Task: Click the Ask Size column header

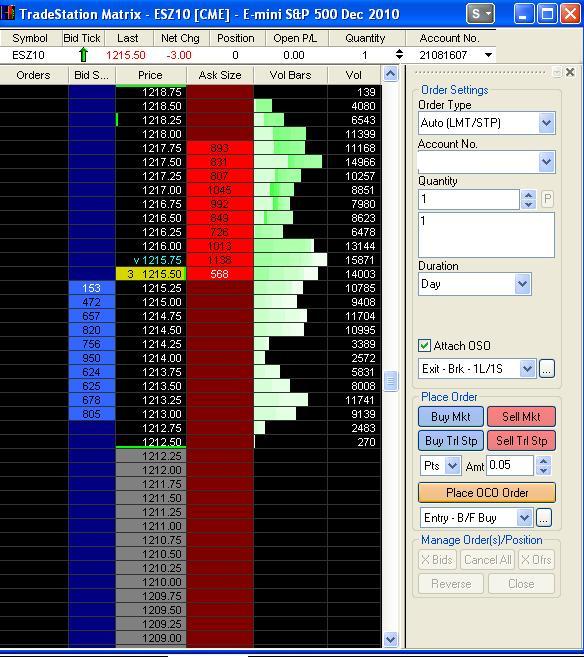Action: point(220,75)
